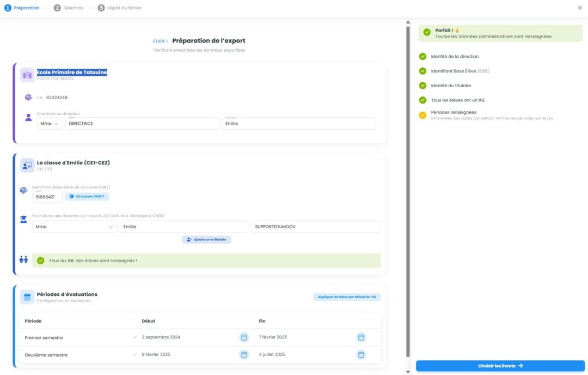Click pencil icon next to Premier semestre
The width and height of the screenshot is (588, 375).
pos(136,337)
